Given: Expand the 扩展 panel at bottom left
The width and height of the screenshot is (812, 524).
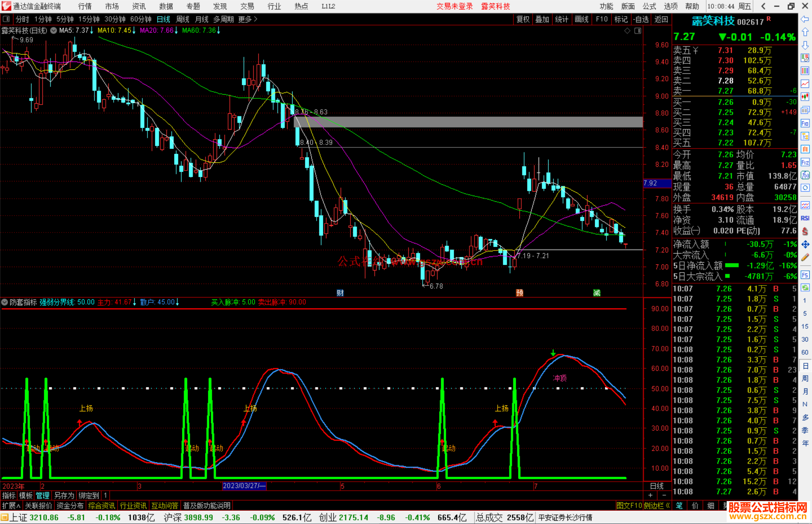Looking at the screenshot, I should pyautogui.click(x=11, y=506).
